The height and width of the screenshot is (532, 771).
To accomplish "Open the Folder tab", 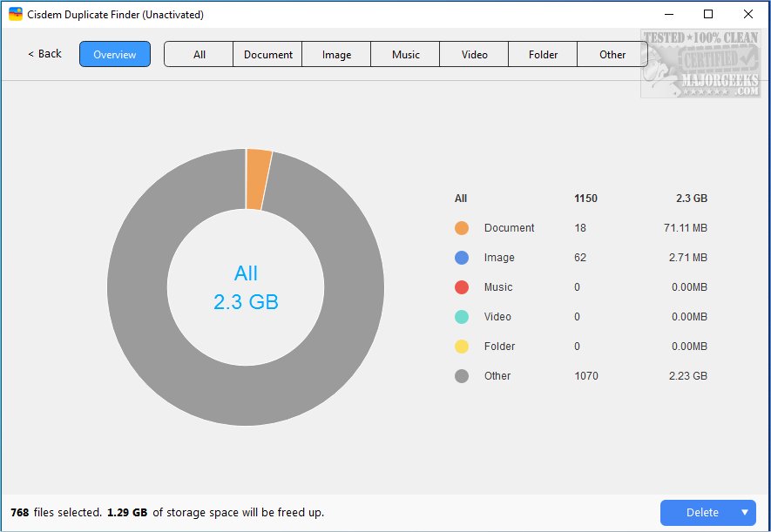I will coord(544,54).
